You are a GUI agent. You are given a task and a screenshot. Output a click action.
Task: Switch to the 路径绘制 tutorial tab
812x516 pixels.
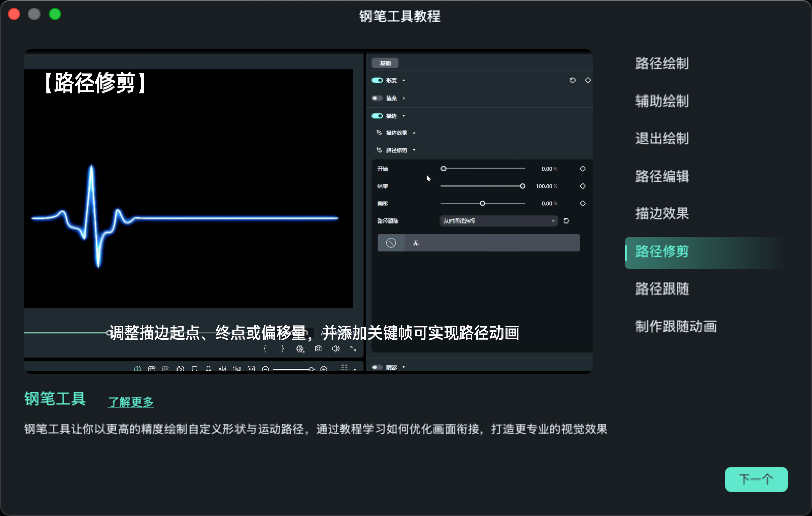coord(662,63)
